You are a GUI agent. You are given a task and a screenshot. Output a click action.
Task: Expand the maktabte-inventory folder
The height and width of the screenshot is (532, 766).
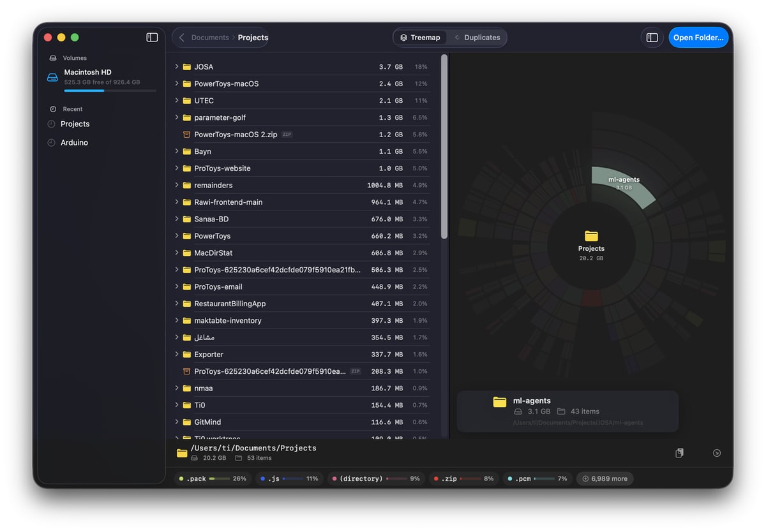coord(177,321)
